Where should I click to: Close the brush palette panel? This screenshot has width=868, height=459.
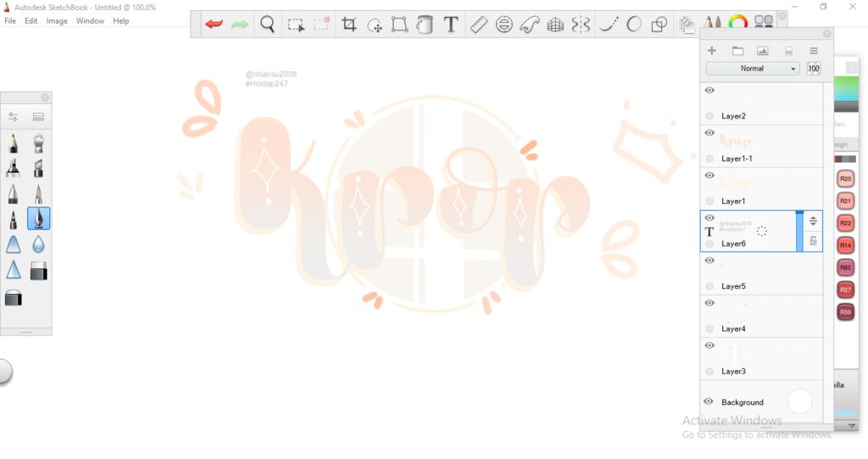point(45,98)
